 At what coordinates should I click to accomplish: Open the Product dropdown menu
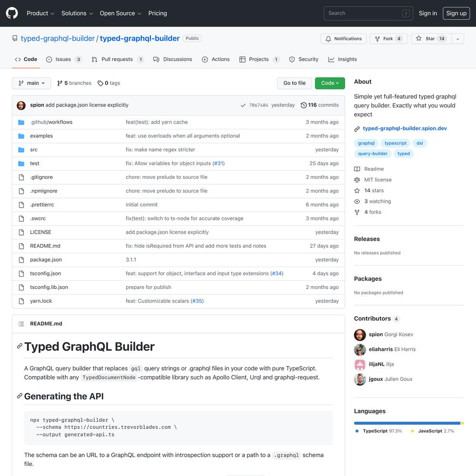pyautogui.click(x=40, y=13)
